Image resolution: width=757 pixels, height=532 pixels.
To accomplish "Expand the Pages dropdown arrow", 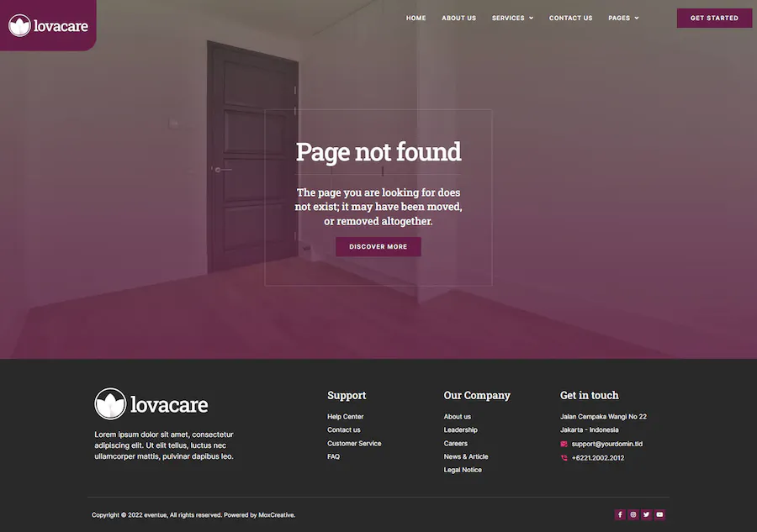I will [637, 18].
